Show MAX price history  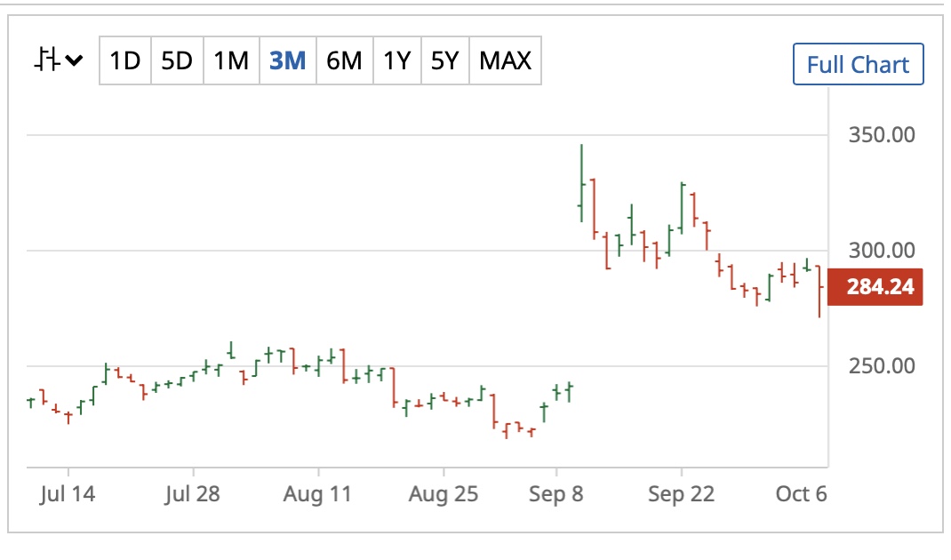click(505, 60)
